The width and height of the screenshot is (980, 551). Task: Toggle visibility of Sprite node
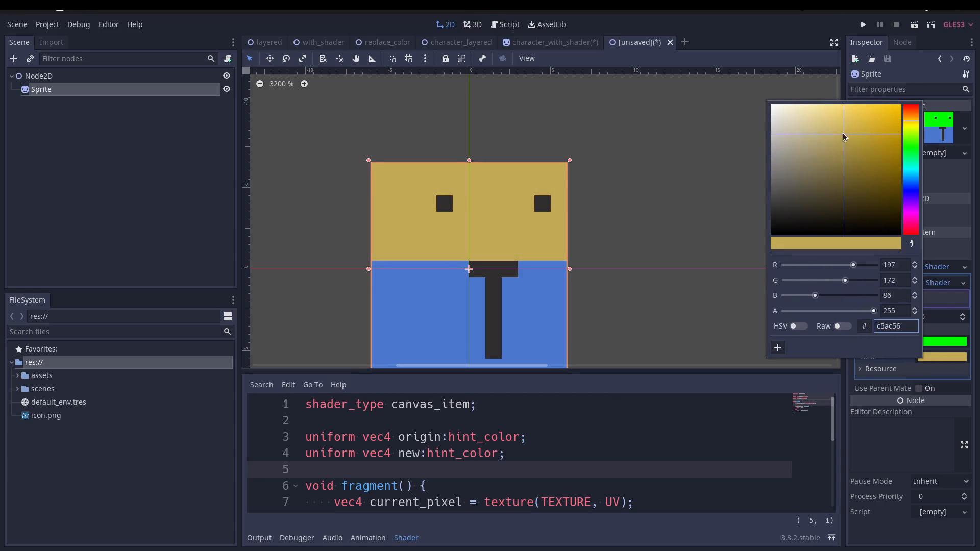tap(227, 89)
